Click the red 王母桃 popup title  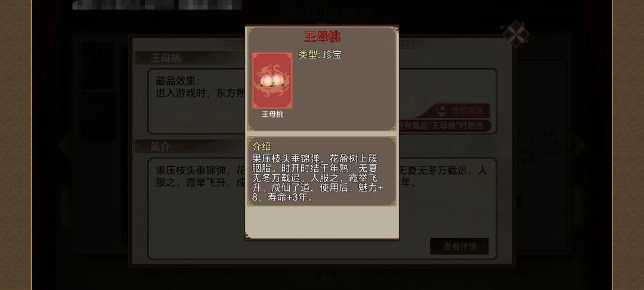(323, 37)
